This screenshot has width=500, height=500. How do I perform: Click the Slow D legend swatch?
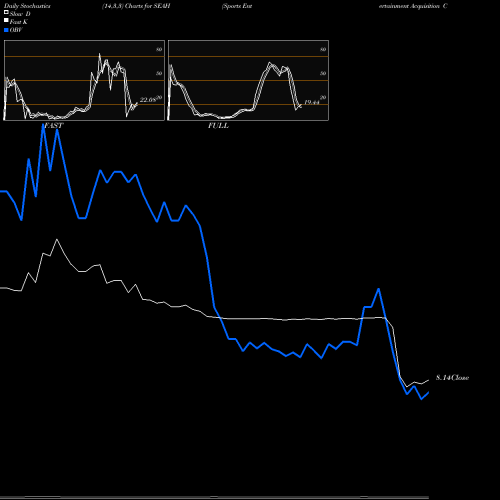tap(6, 13)
